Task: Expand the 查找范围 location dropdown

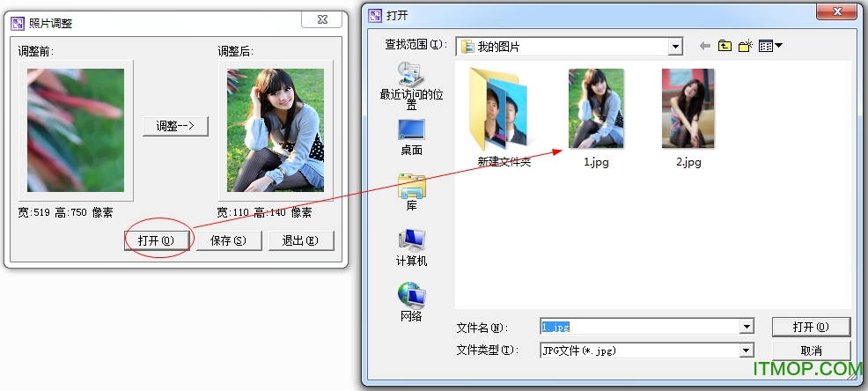Action: pyautogui.click(x=675, y=46)
